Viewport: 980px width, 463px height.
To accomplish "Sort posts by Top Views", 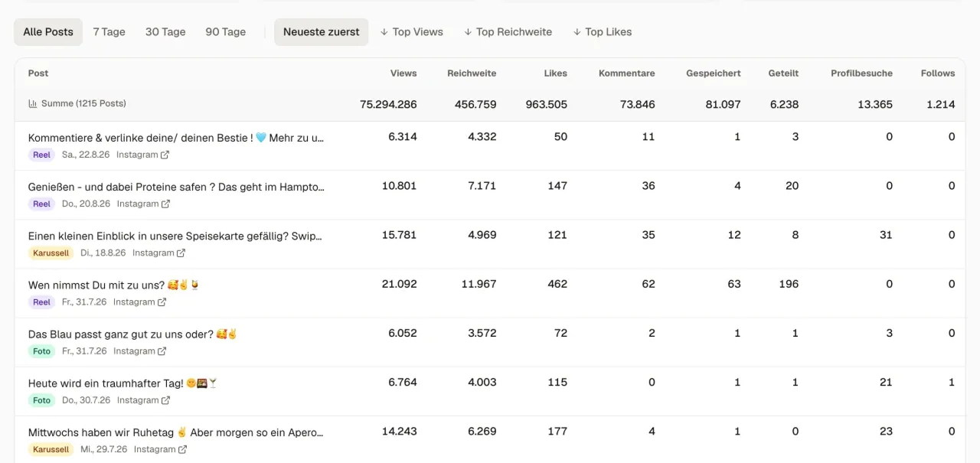I will [x=412, y=32].
